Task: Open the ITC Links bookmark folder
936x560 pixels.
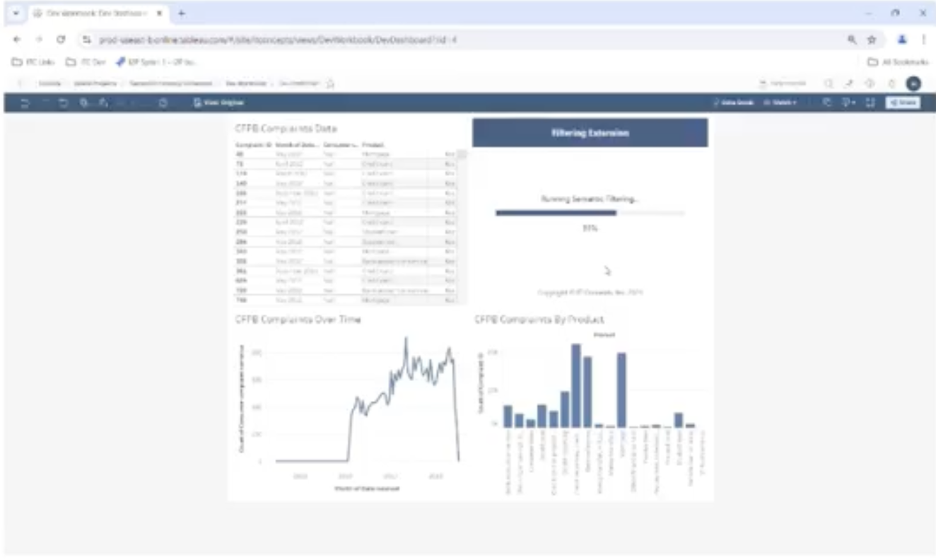Action: click(34, 62)
